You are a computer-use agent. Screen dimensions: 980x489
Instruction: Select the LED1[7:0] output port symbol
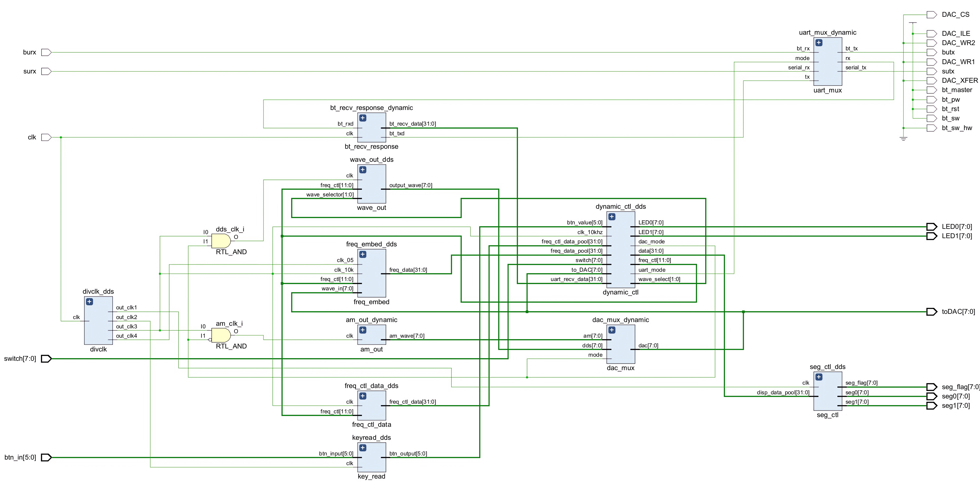(x=931, y=236)
